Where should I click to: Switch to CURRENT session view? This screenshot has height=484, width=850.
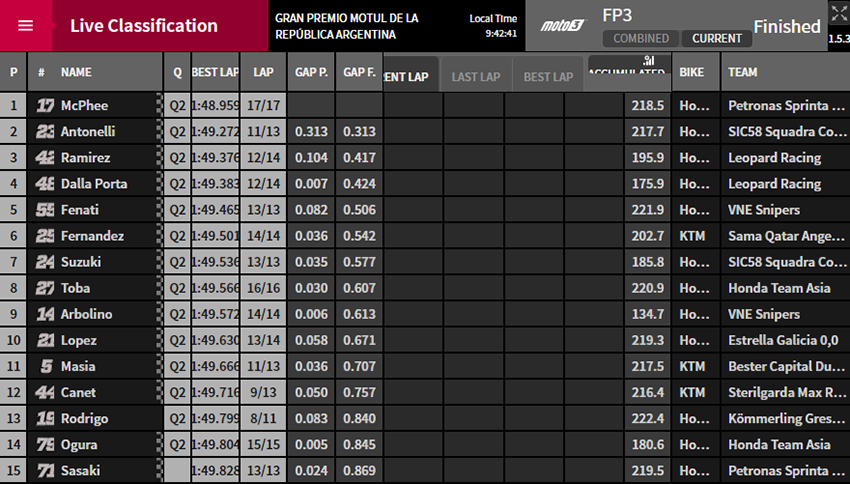tap(717, 39)
